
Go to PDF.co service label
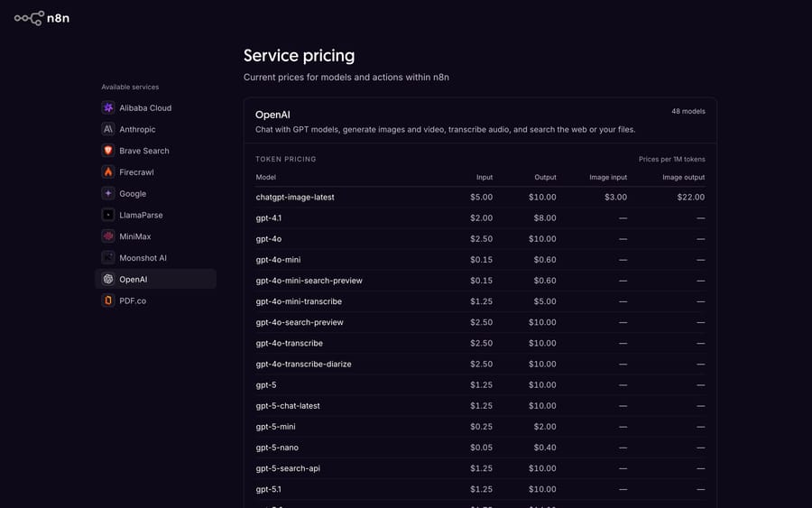(x=133, y=300)
